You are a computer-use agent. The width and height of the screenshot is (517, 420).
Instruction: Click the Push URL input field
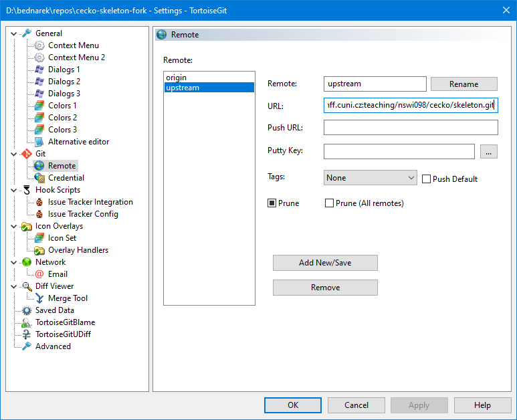point(410,128)
